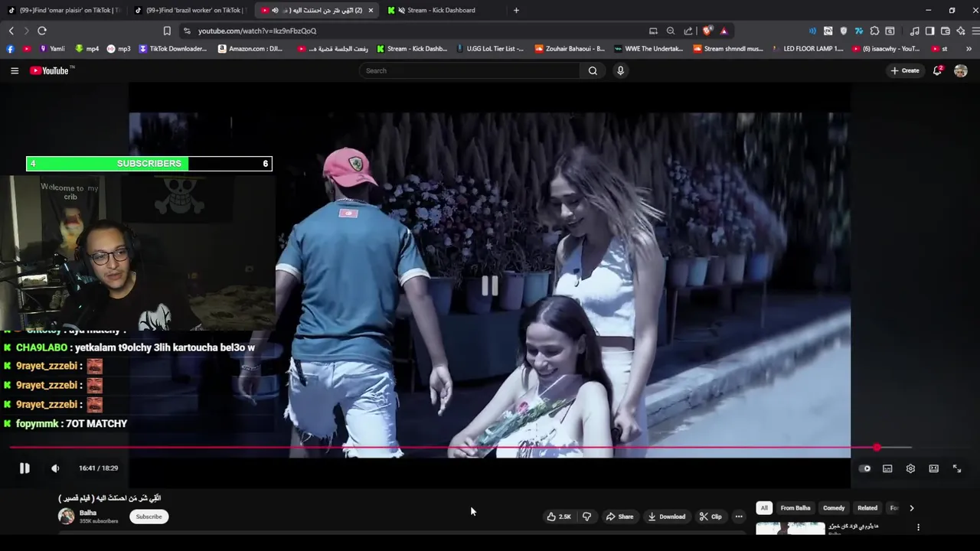980x551 pixels.
Task: Open the video player settings gear
Action: (910, 468)
